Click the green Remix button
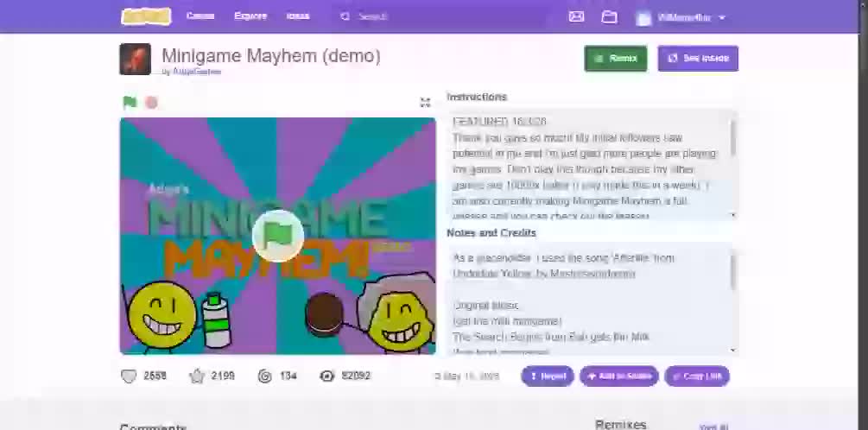 616,58
